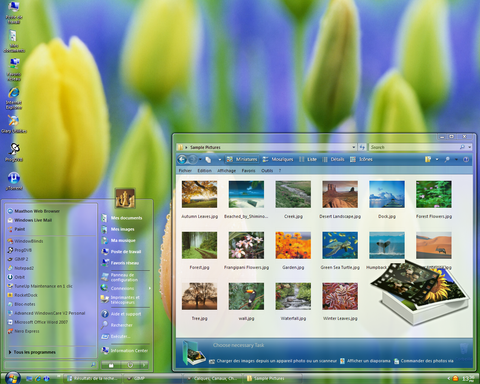480x384 pixels.
Task: Open the Favoris menu
Action: (248, 170)
